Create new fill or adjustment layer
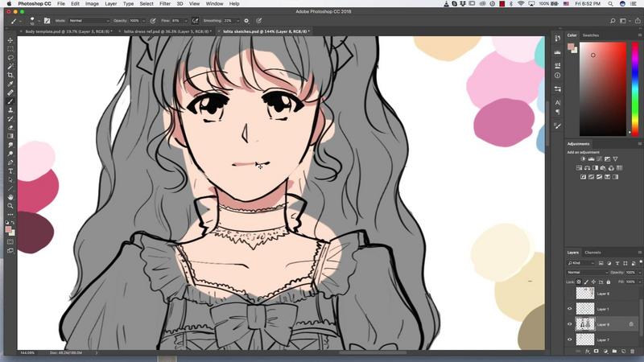 tap(605, 352)
